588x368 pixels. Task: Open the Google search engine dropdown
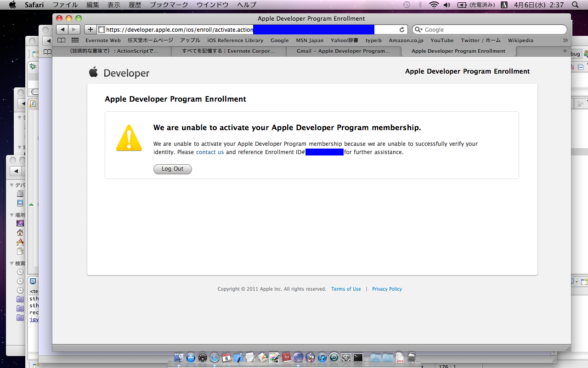[x=418, y=29]
